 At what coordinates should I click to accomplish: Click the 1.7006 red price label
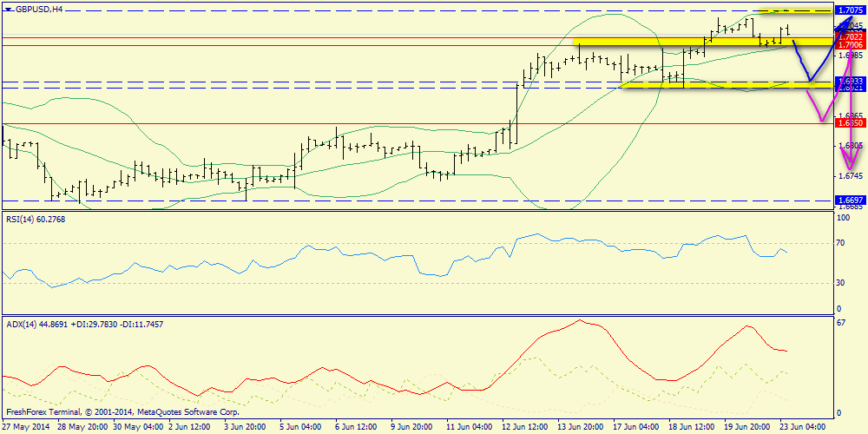pos(850,45)
